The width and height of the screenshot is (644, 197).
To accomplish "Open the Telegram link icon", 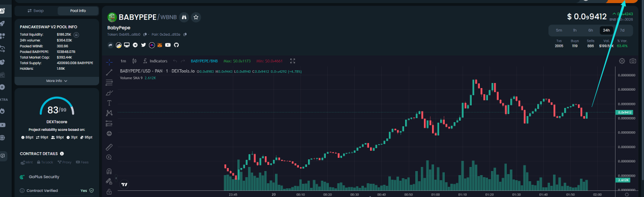I will [135, 45].
